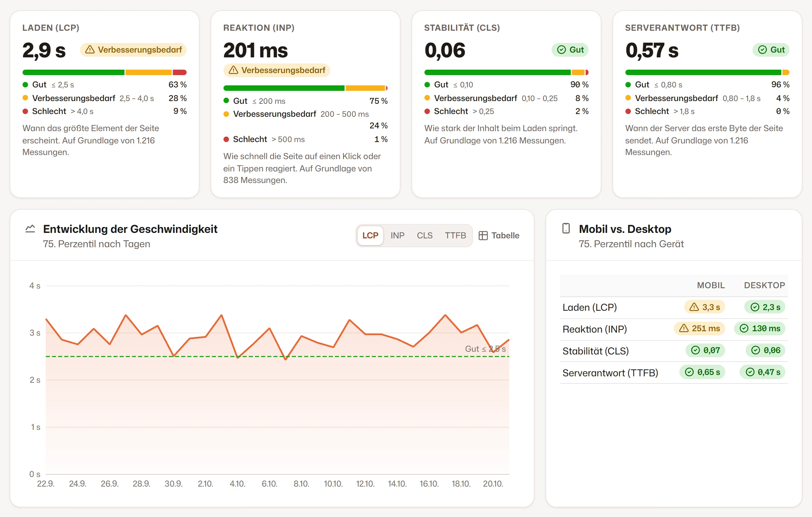The height and width of the screenshot is (517, 812).
Task: Click the 'Serverantwort (TTFB)' table row label
Action: 610,373
